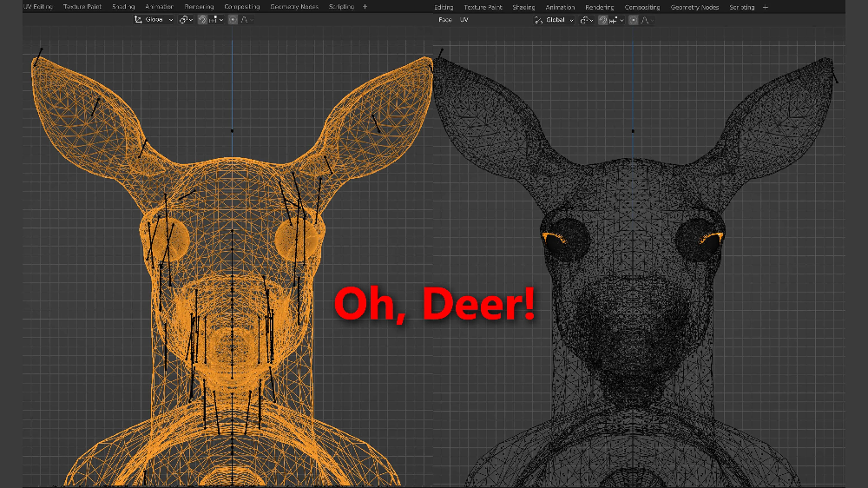Image resolution: width=868 pixels, height=488 pixels.
Task: Switch to Compositing tab in left window
Action: 242,7
